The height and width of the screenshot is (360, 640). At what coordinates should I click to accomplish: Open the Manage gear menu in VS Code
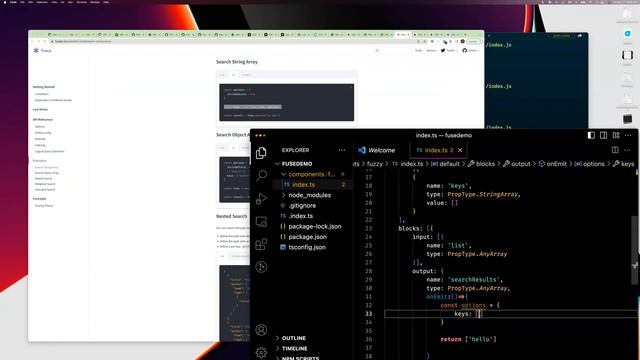pos(261,352)
